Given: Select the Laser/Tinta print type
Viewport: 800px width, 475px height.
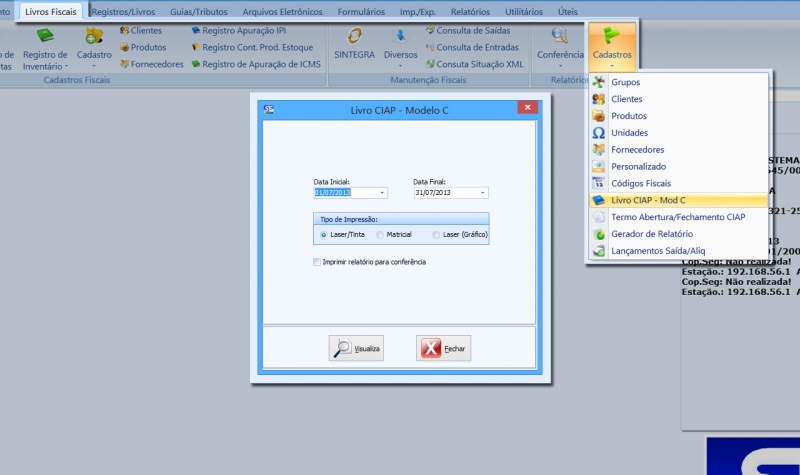Looking at the screenshot, I should 324,235.
